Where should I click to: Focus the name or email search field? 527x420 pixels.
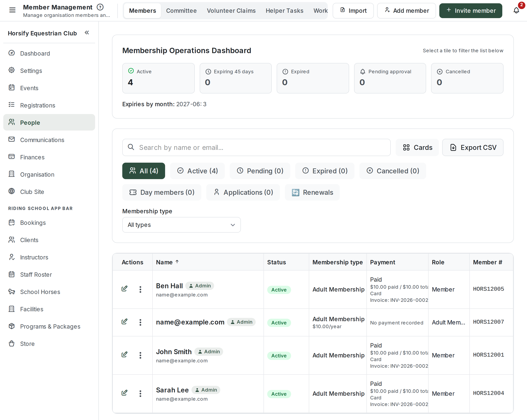click(x=257, y=147)
